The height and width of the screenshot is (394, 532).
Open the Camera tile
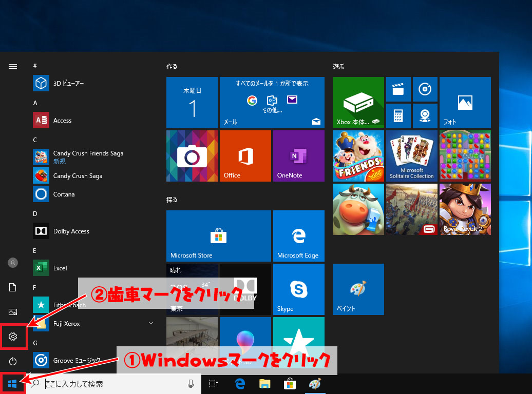(x=192, y=156)
